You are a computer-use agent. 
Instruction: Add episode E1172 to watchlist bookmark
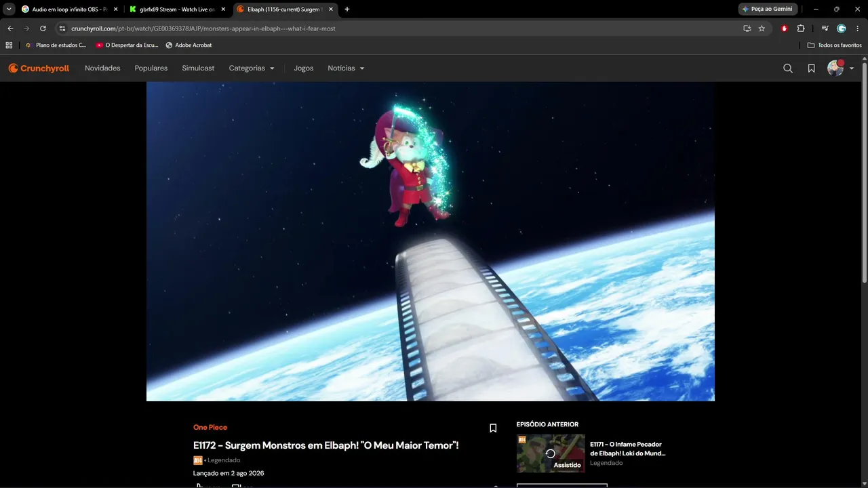click(x=493, y=428)
